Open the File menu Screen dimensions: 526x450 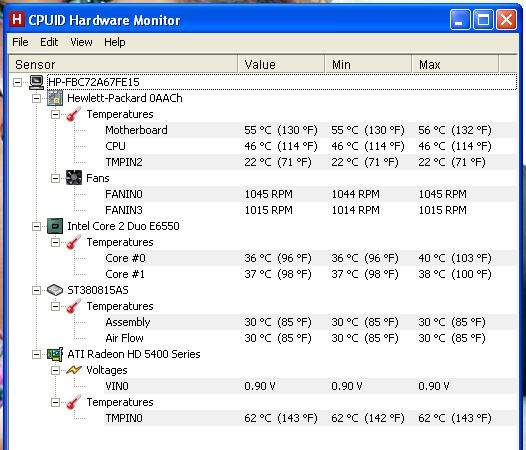[x=20, y=42]
